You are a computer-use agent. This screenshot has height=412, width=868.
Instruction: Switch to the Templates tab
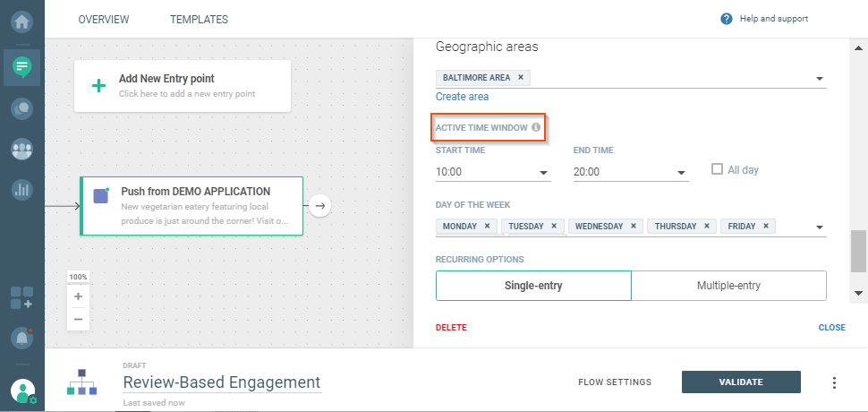pos(199,19)
